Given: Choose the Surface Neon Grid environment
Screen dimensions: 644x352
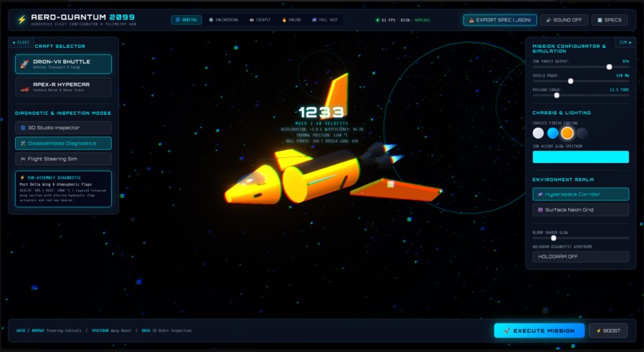Looking at the screenshot, I should (x=581, y=210).
